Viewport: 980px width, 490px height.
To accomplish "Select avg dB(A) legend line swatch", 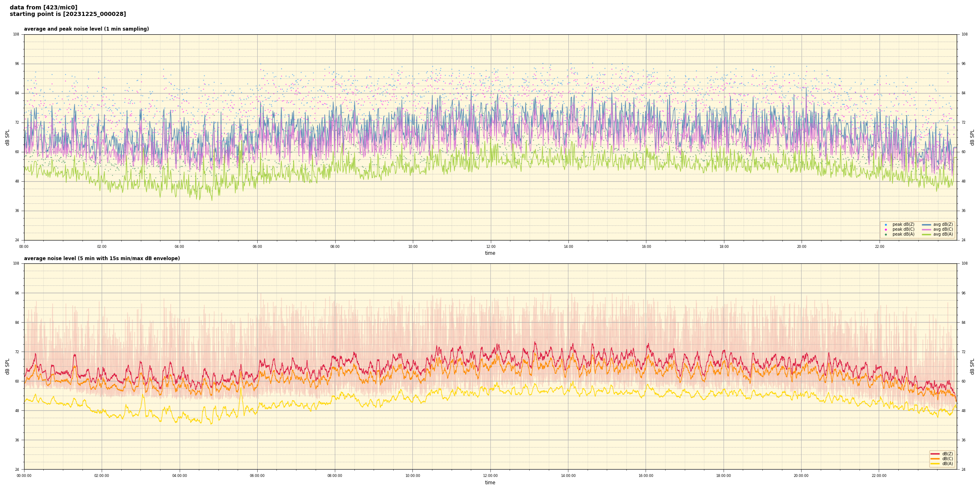I will [927, 234].
